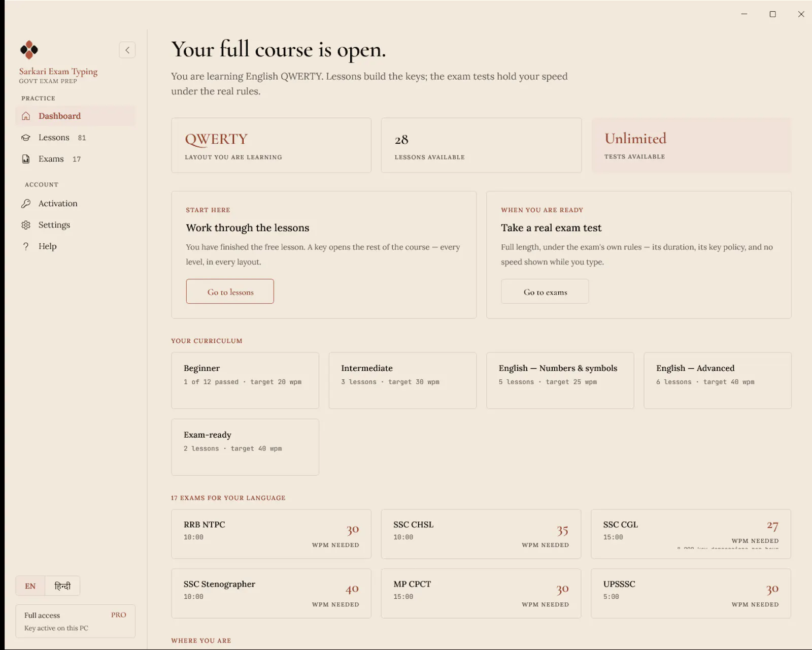Open the Intermediate curriculum card
This screenshot has height=650, width=812.
click(x=402, y=380)
